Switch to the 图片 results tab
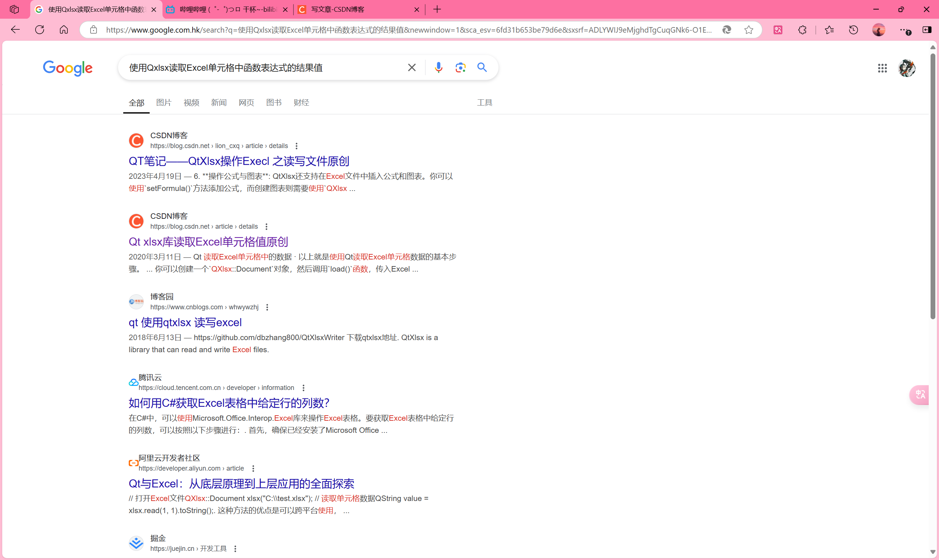 click(x=164, y=103)
